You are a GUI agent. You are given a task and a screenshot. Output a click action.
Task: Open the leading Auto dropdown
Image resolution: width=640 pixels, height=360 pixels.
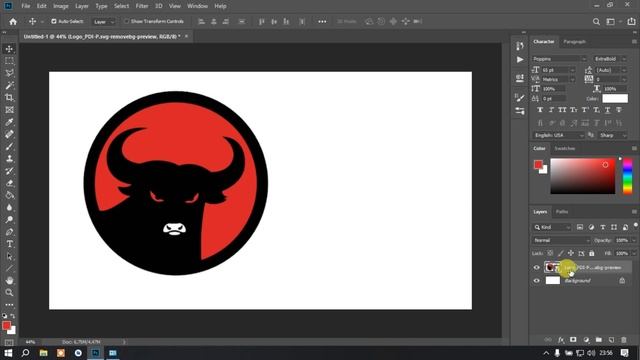tap(624, 70)
